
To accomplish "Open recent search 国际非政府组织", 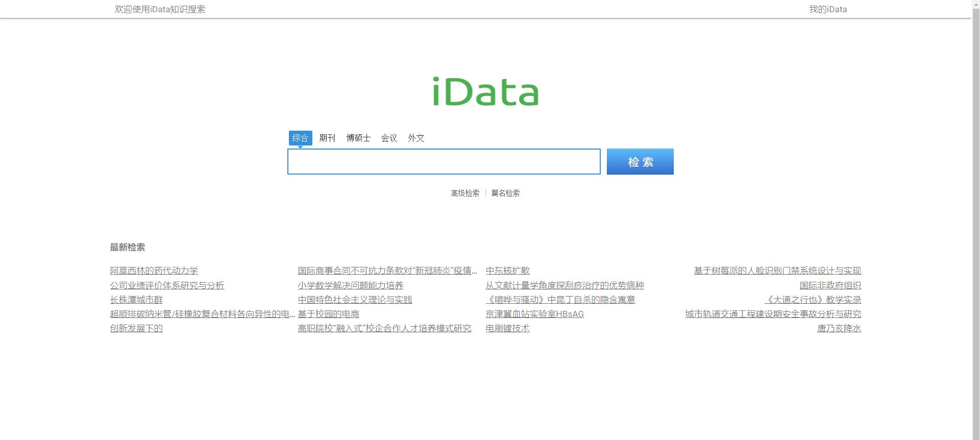I will [830, 285].
